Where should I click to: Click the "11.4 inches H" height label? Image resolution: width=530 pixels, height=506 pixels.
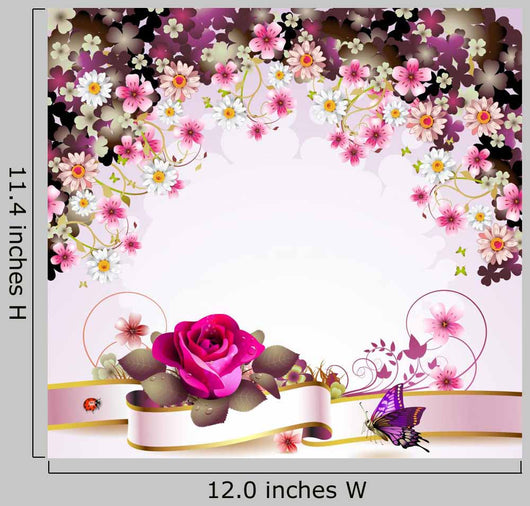[x=17, y=243]
